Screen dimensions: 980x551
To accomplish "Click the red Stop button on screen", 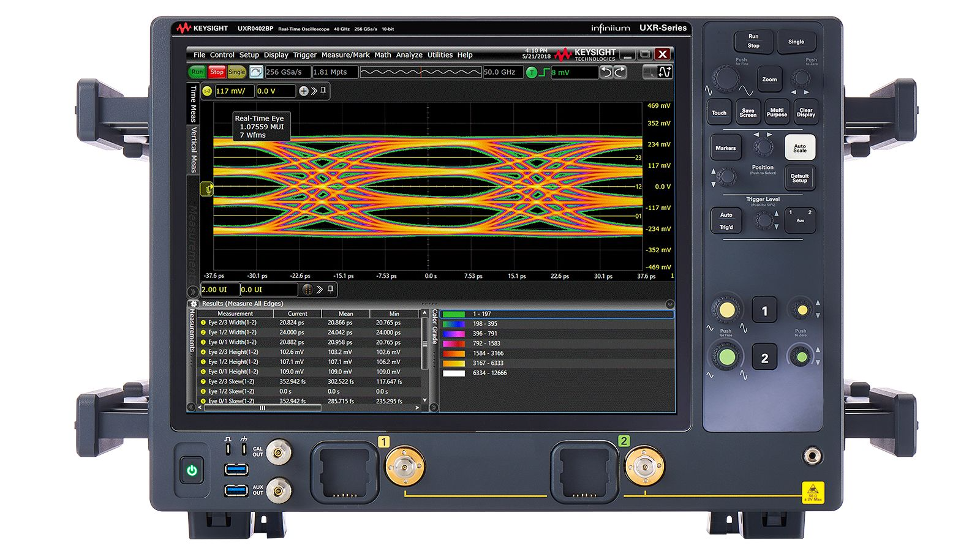I will [x=217, y=72].
